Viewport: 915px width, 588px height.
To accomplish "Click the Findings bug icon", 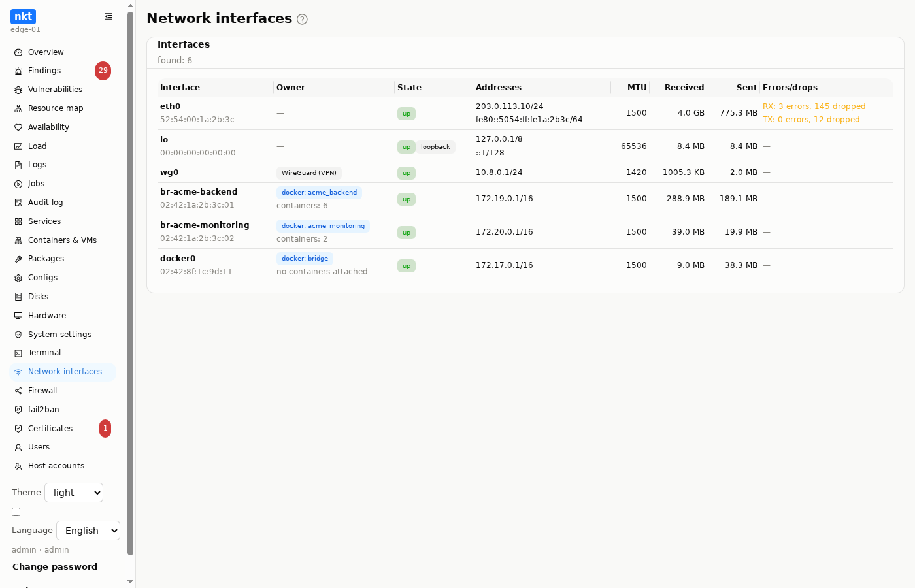I will (18, 71).
